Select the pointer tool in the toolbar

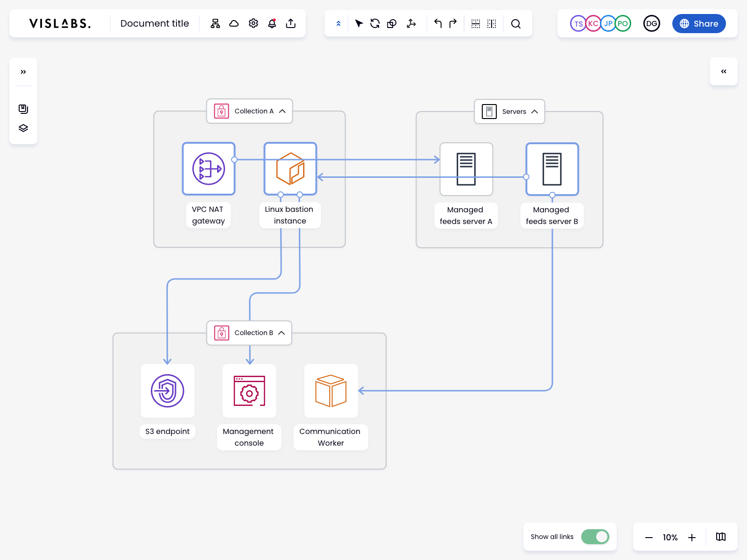point(359,23)
